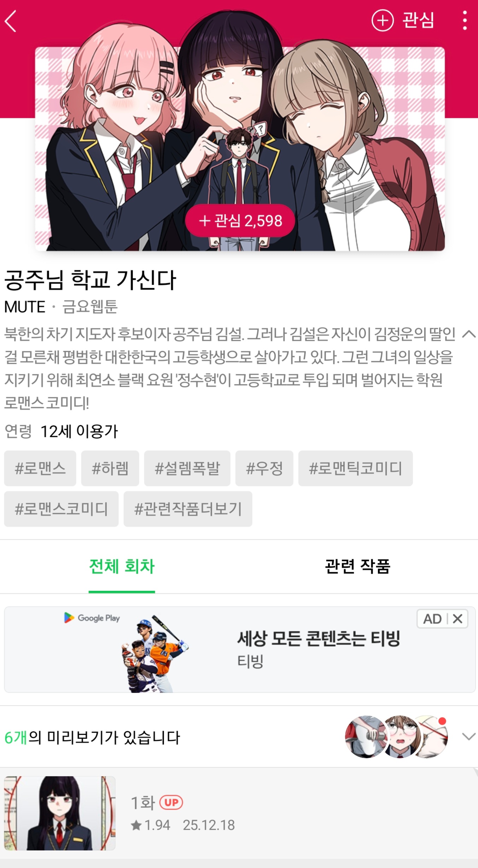
Task: Expand the 6개 미리보기 preview list
Action: (x=469, y=737)
